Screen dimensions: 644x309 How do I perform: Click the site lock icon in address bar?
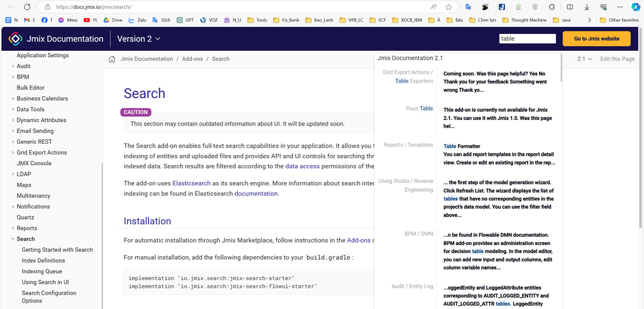click(47, 7)
